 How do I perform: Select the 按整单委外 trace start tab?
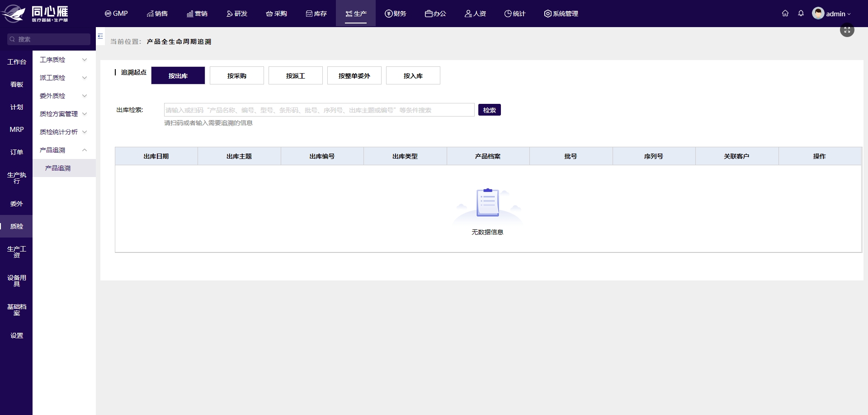(x=354, y=75)
